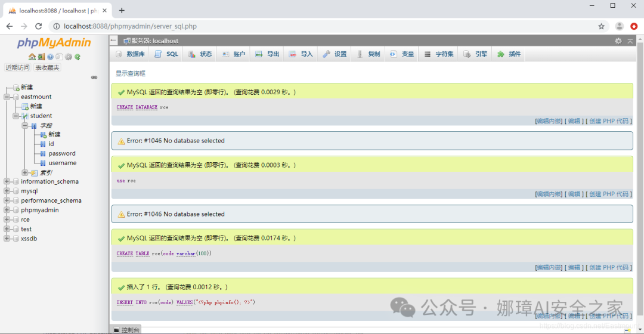Open the browser profile avatar icon
Image resolution: width=644 pixels, height=334 pixels.
click(620, 26)
